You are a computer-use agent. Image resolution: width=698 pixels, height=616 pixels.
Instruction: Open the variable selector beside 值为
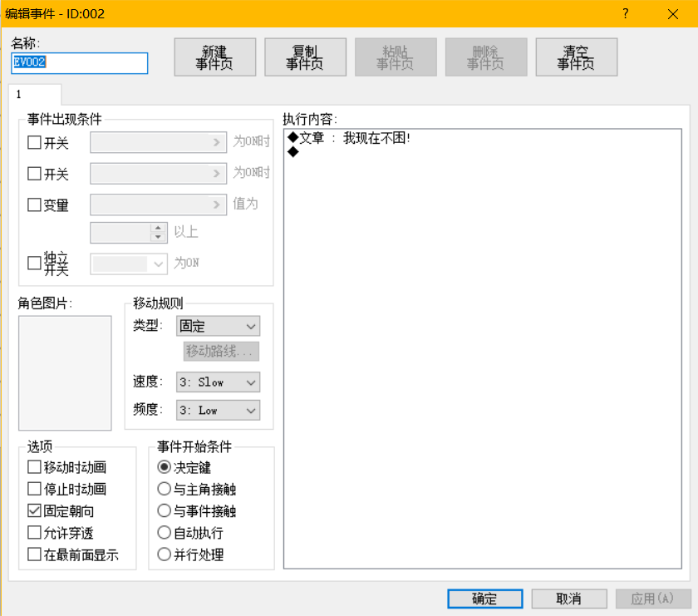tap(159, 205)
